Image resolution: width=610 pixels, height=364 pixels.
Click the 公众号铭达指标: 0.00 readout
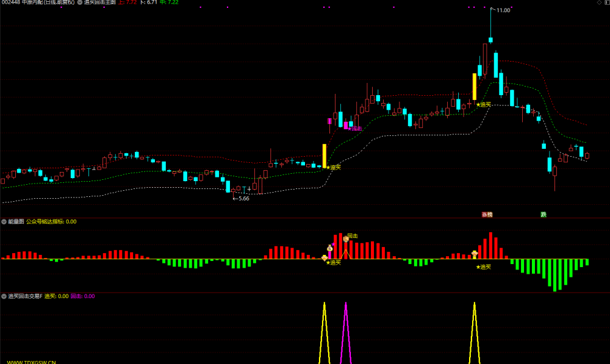click(51, 222)
